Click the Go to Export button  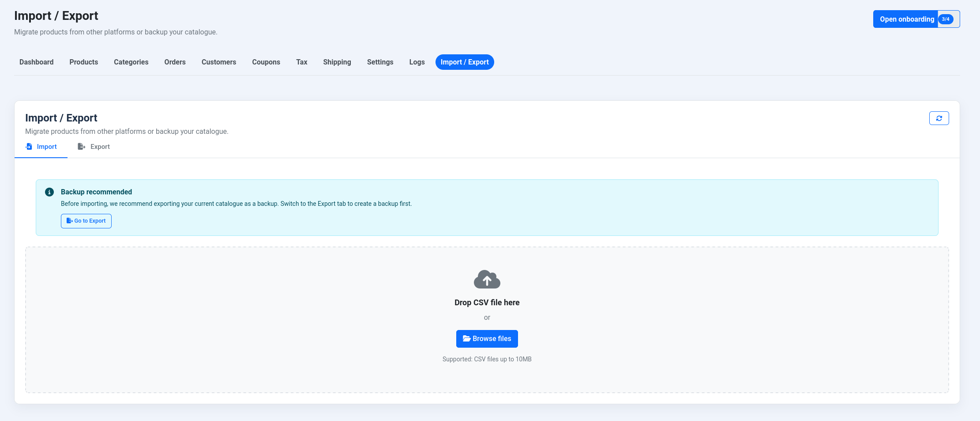tap(86, 220)
